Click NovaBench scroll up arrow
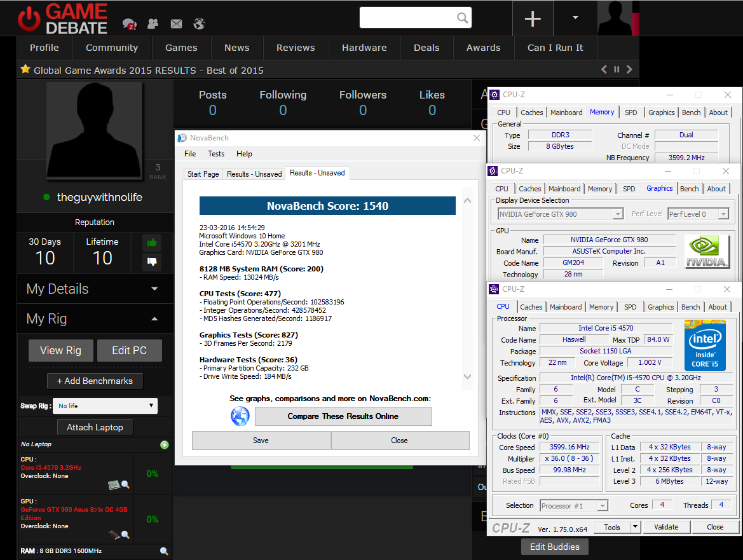The width and height of the screenshot is (743, 560). (467, 201)
